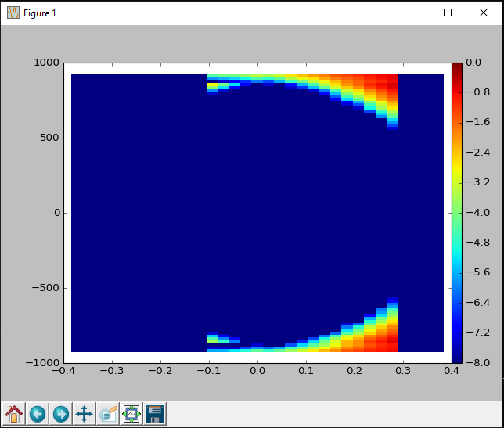
Task: Click the colorbar label '−0.8'
Action: tap(478, 92)
